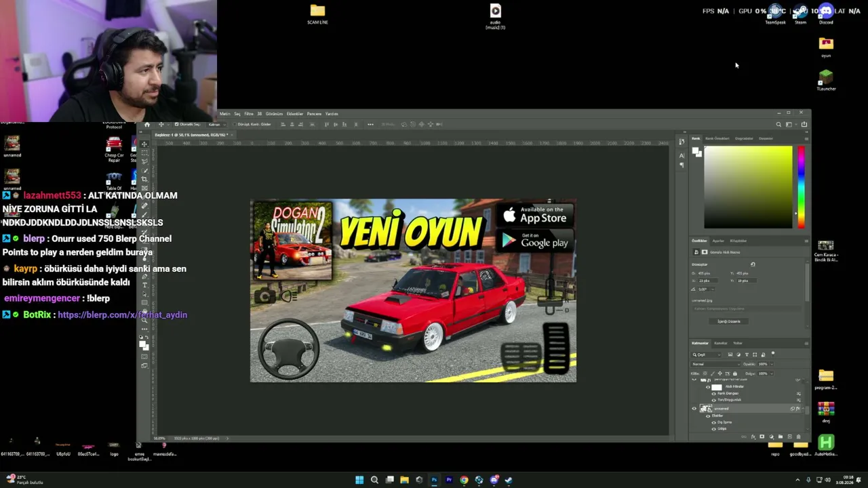Click the Photoshop document tab

tap(193, 135)
